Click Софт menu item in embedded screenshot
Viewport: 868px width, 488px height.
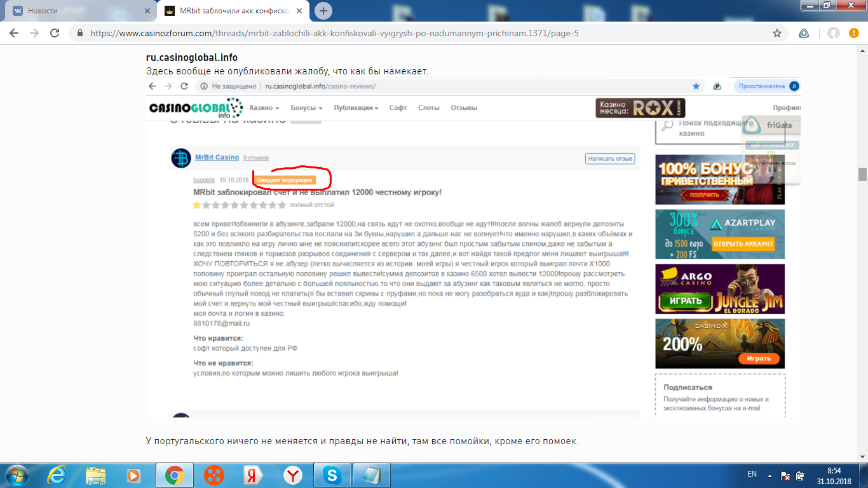point(398,108)
